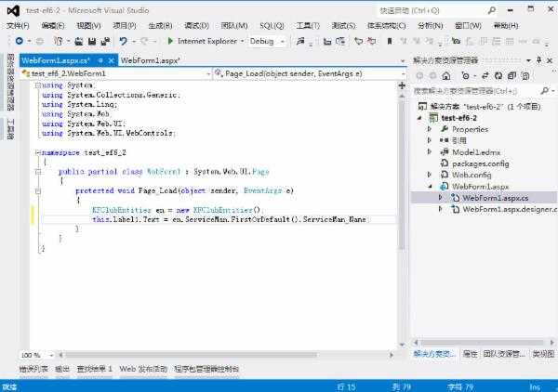Click the Navigate Backward toolbar icon
The height and width of the screenshot is (392, 558).
click(20, 41)
